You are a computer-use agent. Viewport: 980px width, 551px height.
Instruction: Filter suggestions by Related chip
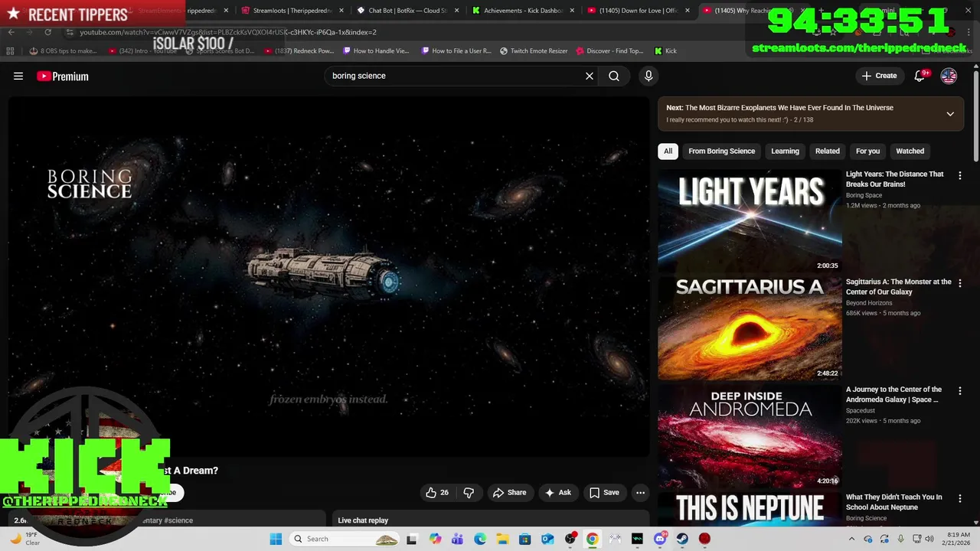tap(827, 151)
